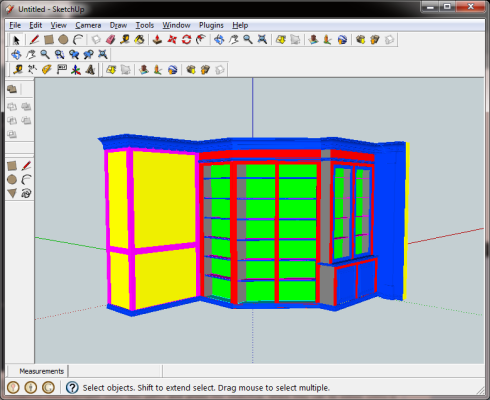
Task: Select the Zoom magnifier tool in top toolbar
Action: click(x=248, y=40)
